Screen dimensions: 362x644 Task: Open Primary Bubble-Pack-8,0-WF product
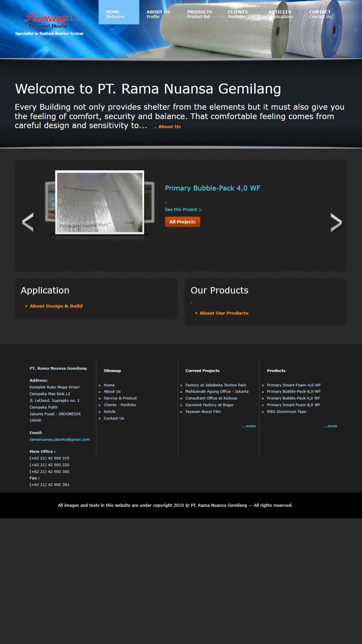(294, 391)
